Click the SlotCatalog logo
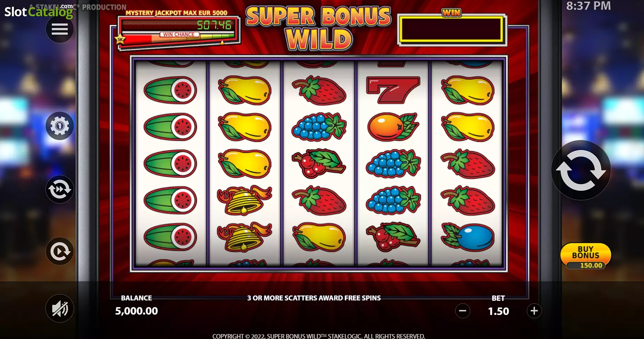The width and height of the screenshot is (644, 339). 39,12
